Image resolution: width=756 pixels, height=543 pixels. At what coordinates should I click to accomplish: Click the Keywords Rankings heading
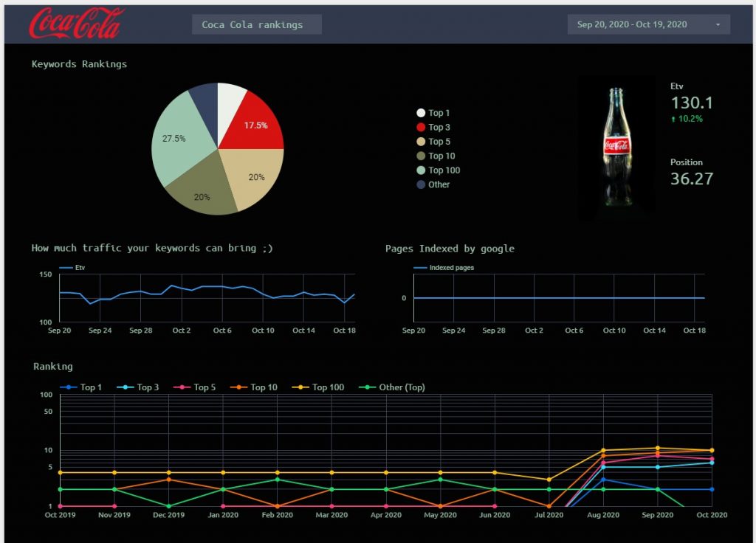79,64
